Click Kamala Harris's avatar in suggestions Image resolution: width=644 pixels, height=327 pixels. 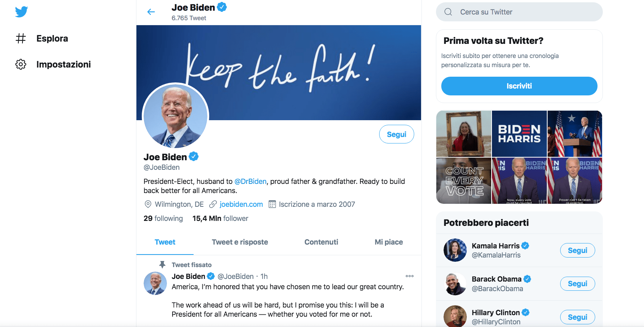[x=455, y=250]
